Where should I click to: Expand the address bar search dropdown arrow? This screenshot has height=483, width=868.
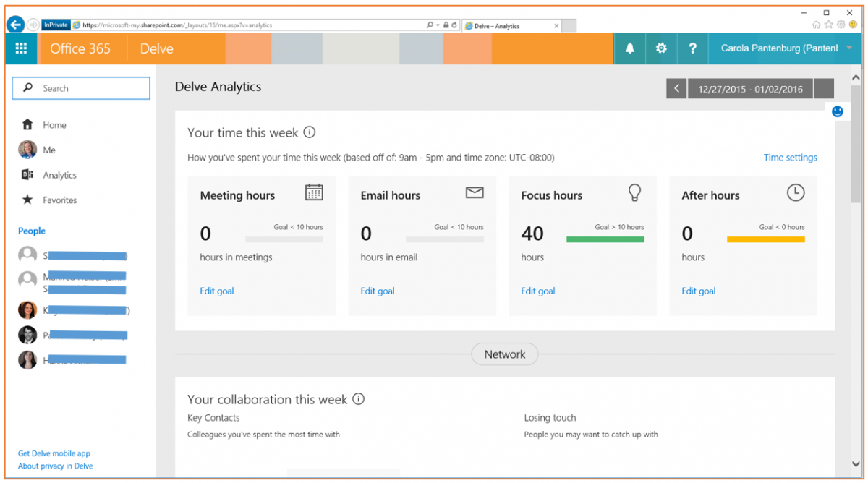click(x=438, y=25)
